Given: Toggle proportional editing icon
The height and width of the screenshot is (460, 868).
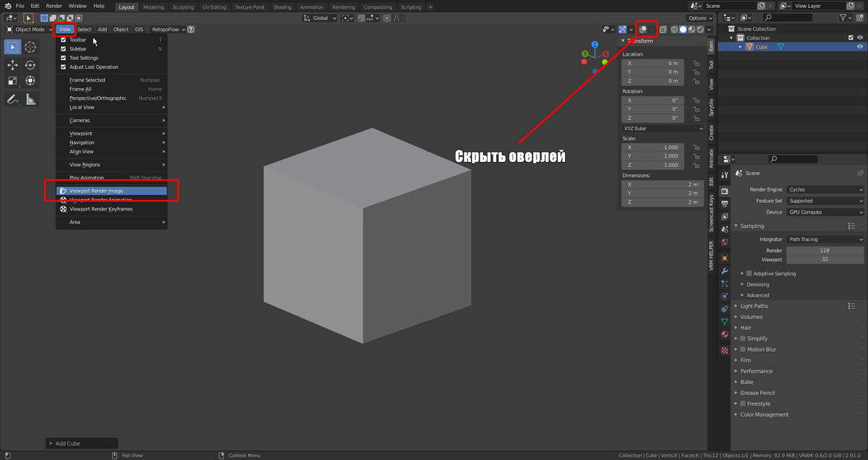Looking at the screenshot, I should click(x=388, y=18).
